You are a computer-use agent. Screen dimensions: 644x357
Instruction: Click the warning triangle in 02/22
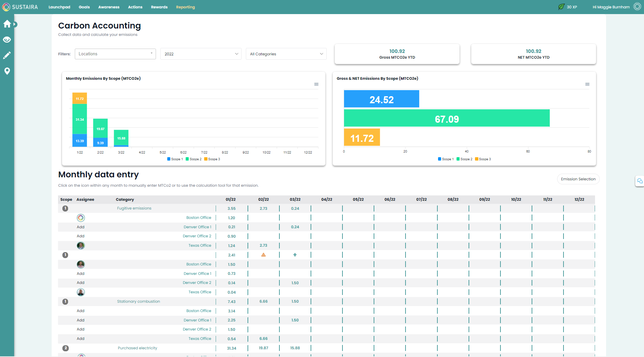(264, 255)
